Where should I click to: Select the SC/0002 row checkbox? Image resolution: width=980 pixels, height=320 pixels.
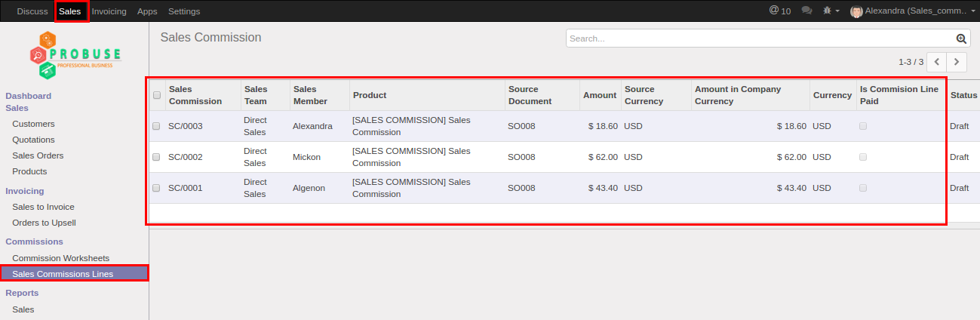click(156, 157)
